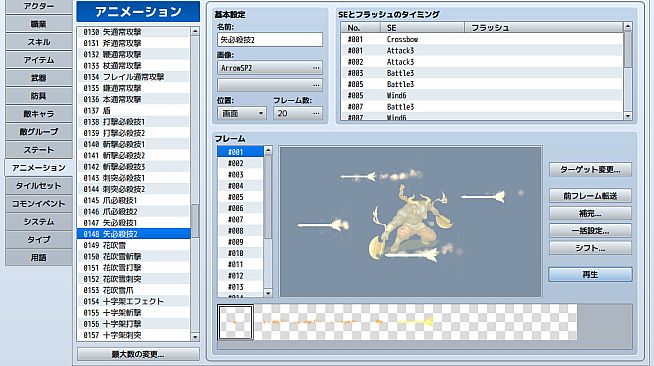Click the animation list scroll down arrow
Screen dimensions: 654x366
pos(195,337)
